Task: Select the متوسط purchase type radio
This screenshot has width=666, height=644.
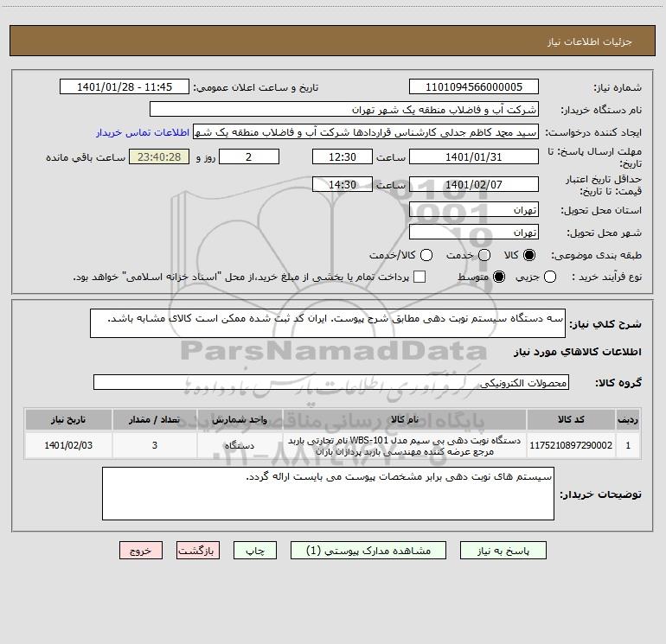Action: [x=499, y=277]
